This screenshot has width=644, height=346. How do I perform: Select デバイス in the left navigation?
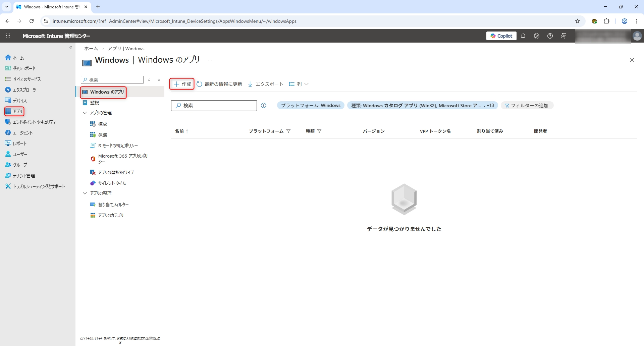19,101
